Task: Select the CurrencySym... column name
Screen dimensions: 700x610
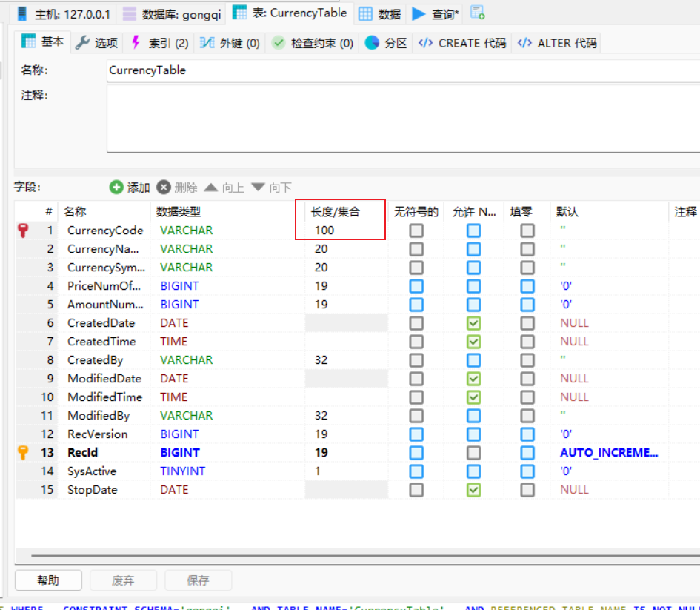Action: tap(106, 268)
